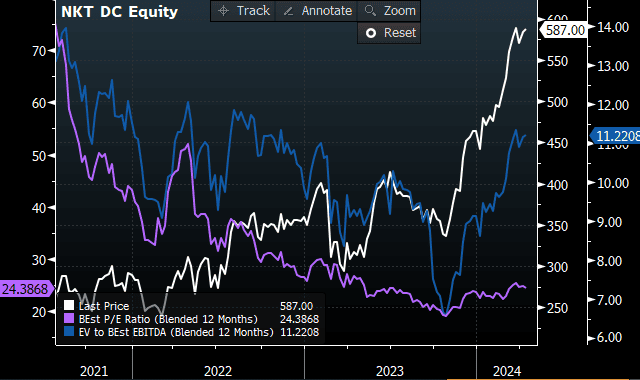Click the 400 tick on price axis

[x=558, y=185]
